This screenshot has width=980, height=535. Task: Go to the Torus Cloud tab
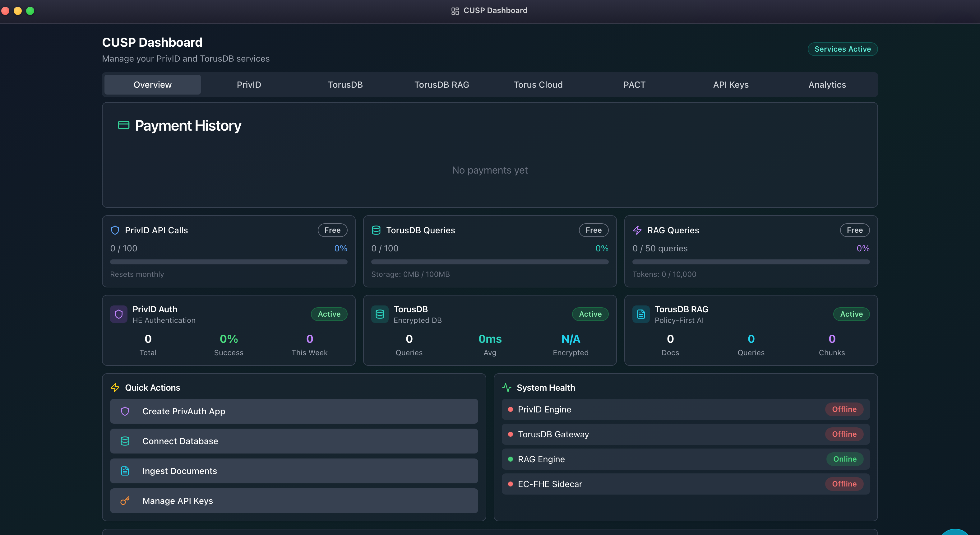(538, 85)
